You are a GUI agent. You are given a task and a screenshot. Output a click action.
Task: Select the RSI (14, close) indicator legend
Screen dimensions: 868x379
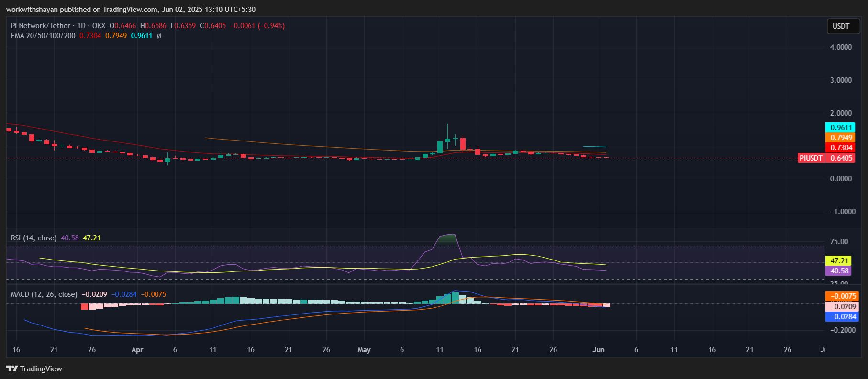[33, 238]
